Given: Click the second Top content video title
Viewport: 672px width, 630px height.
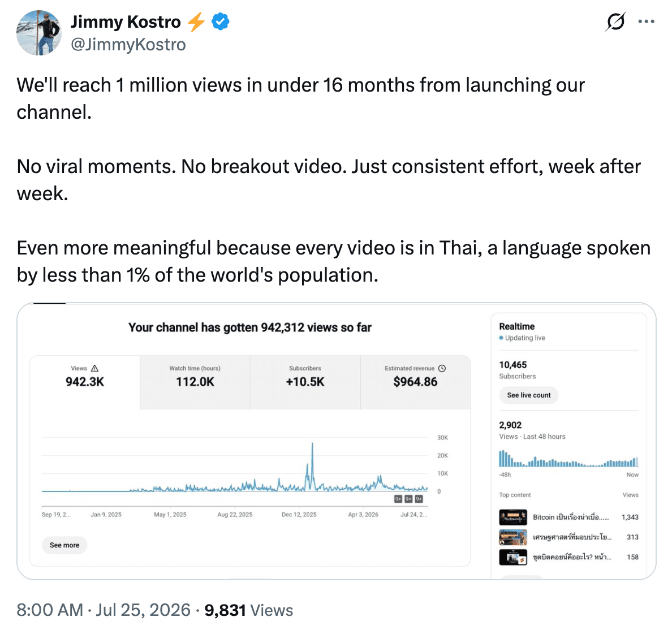Looking at the screenshot, I should 572,537.
